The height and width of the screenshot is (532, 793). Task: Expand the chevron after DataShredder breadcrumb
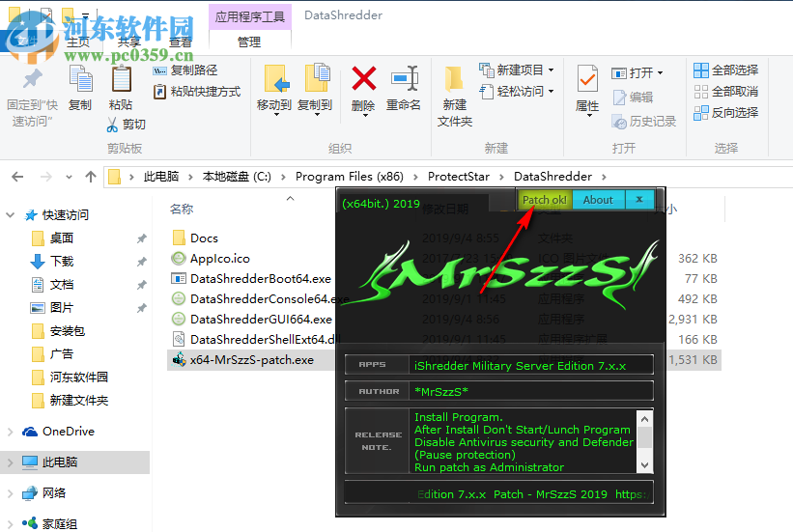[604, 177]
